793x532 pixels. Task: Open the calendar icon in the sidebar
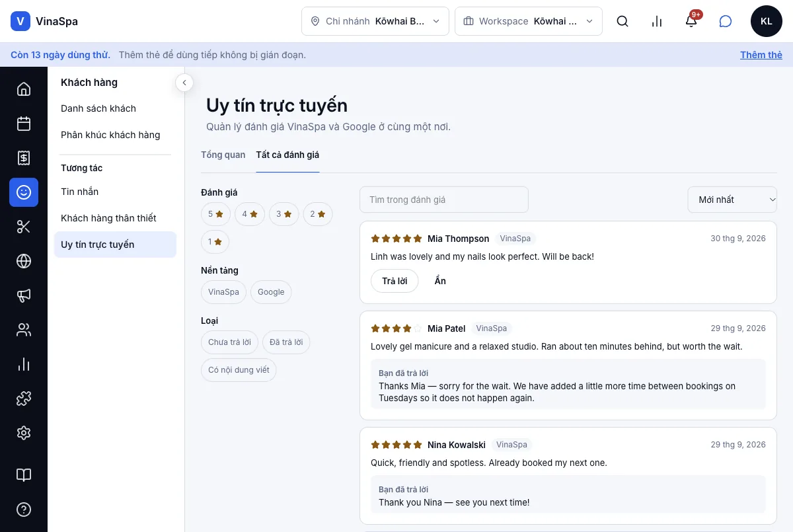pos(24,124)
